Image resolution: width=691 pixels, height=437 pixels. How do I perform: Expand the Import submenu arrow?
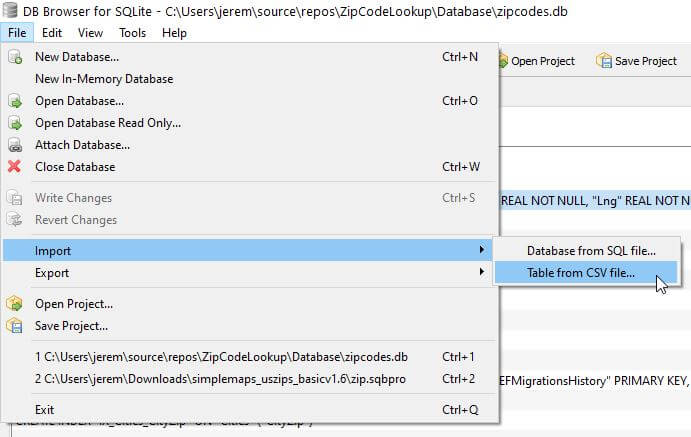click(x=482, y=250)
